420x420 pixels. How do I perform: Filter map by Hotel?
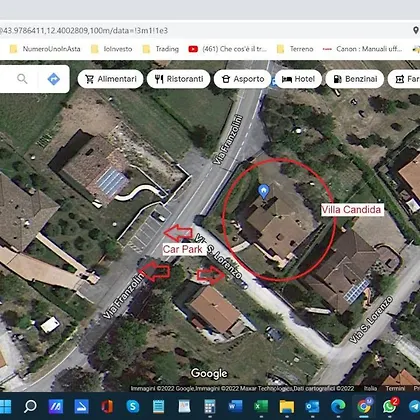[298, 79]
